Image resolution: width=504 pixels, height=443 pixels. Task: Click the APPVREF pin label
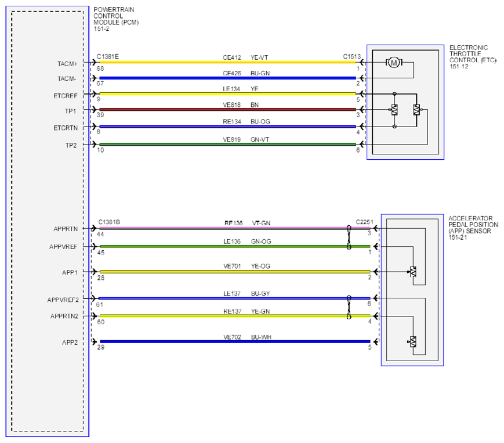(63, 247)
